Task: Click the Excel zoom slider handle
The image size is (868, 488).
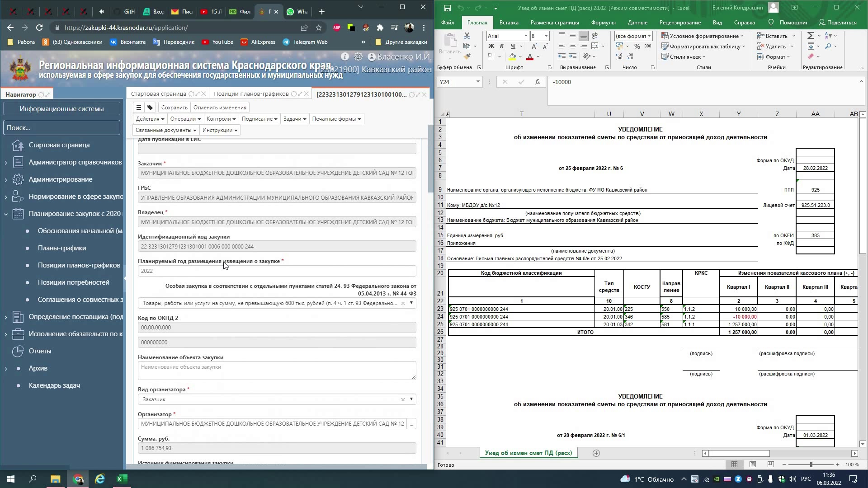Action: tap(811, 465)
